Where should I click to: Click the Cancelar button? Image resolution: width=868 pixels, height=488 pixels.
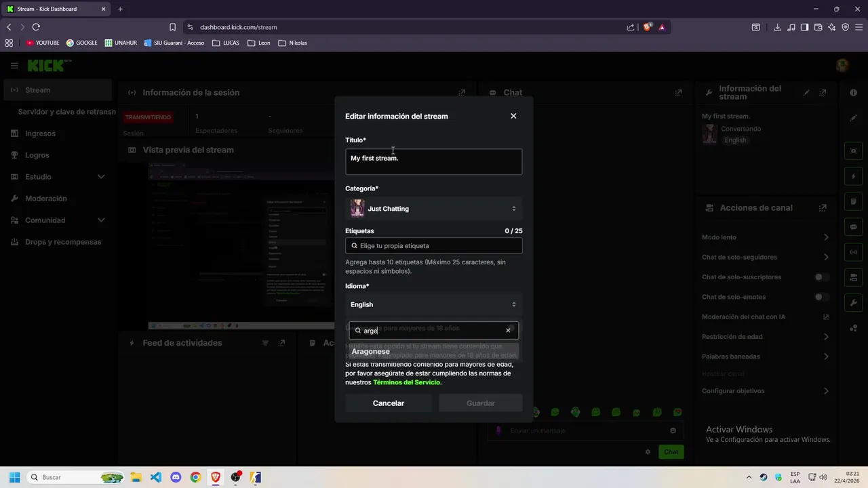coord(389,403)
